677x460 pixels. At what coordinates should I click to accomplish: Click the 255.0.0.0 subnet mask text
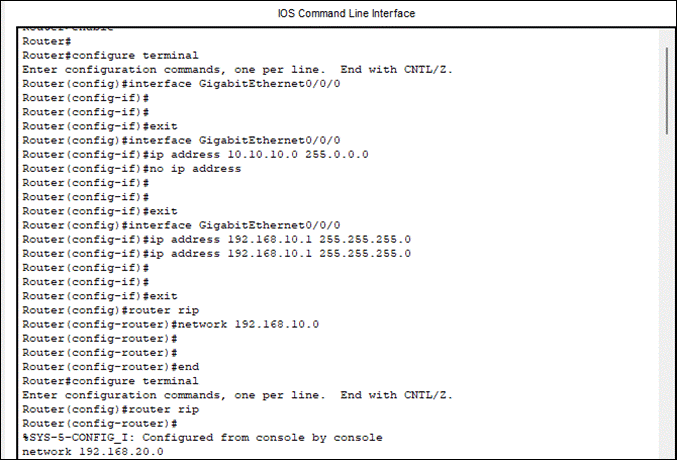(x=337, y=154)
